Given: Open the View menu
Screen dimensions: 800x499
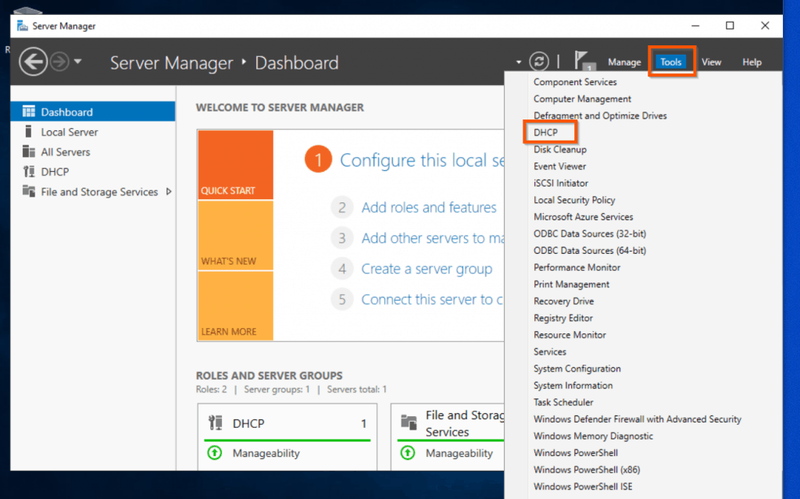Looking at the screenshot, I should coord(711,62).
